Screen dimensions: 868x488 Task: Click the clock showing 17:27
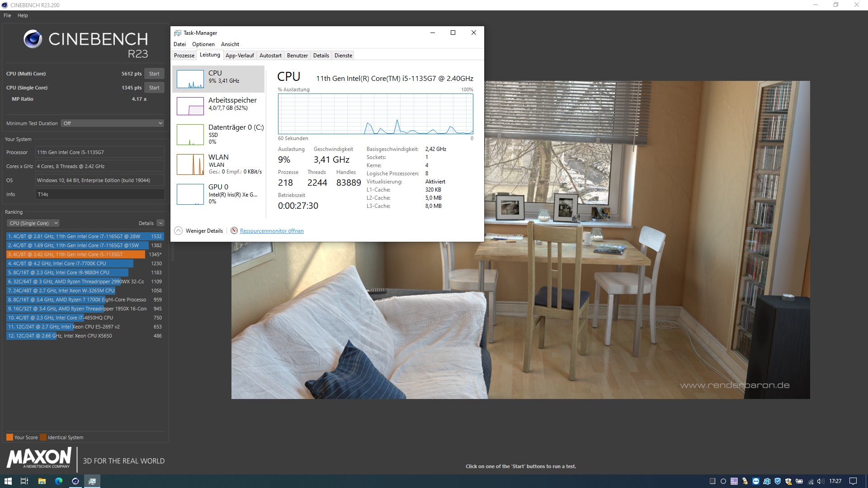[x=835, y=481]
